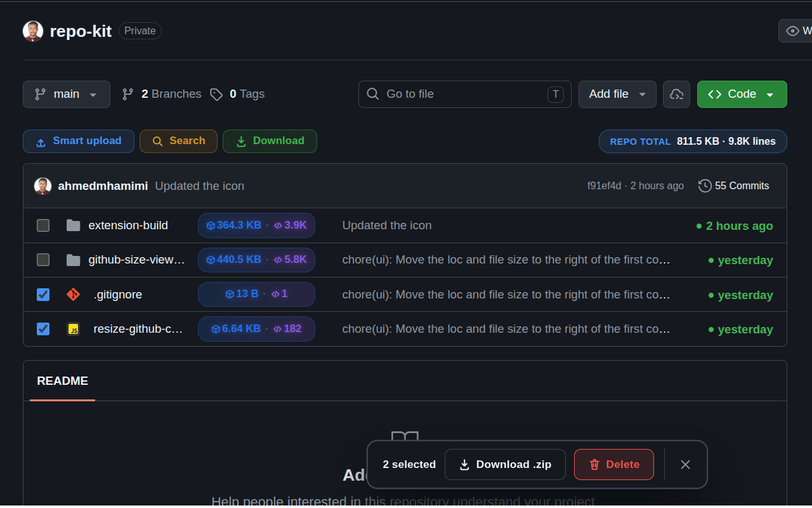Open the Add file dropdown

617,94
